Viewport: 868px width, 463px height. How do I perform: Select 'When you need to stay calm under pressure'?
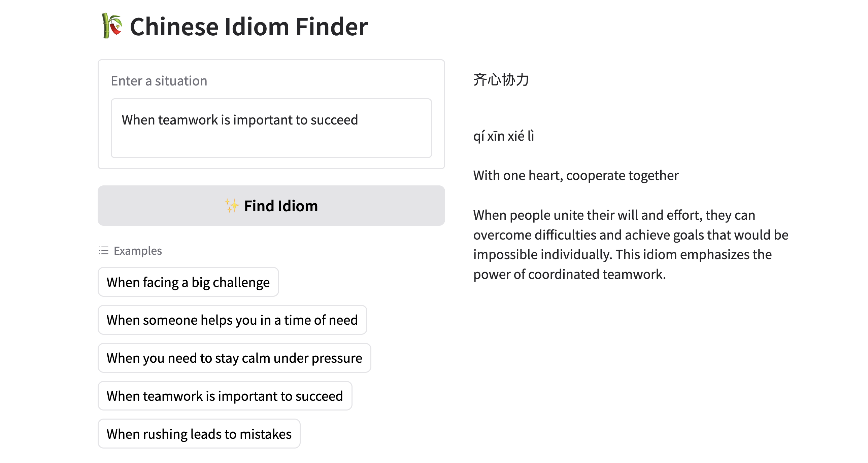234,358
